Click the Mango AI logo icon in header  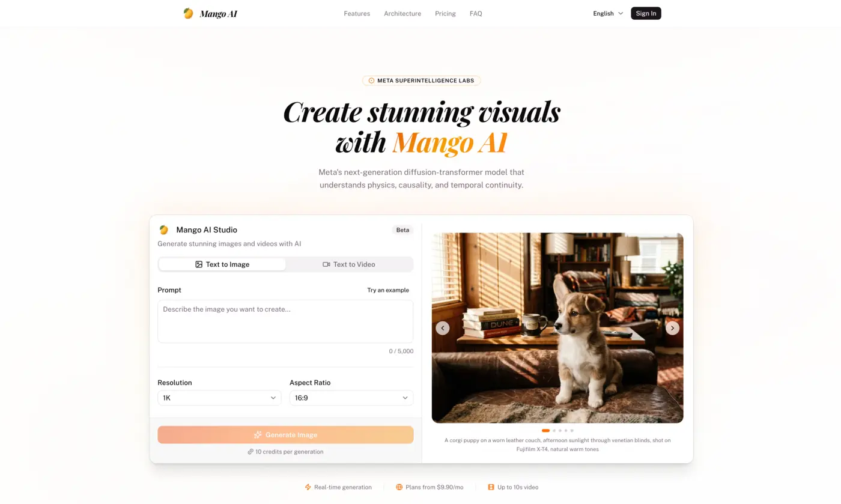(x=189, y=13)
